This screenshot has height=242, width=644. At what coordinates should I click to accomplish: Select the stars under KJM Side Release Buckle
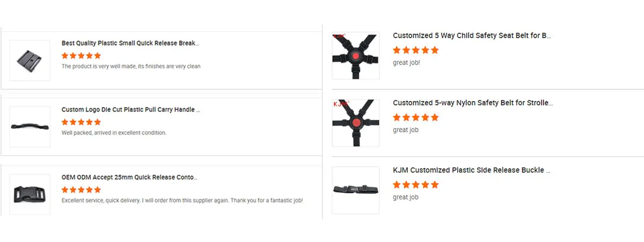pyautogui.click(x=415, y=184)
